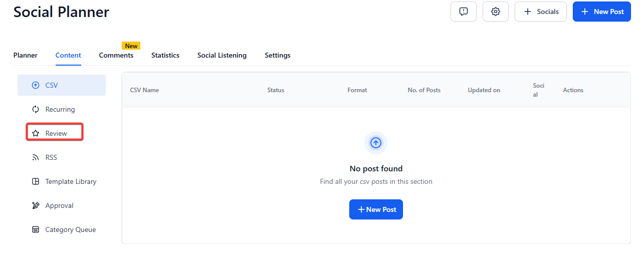
Task: Click the Template Library layout icon
Action: coord(36,181)
